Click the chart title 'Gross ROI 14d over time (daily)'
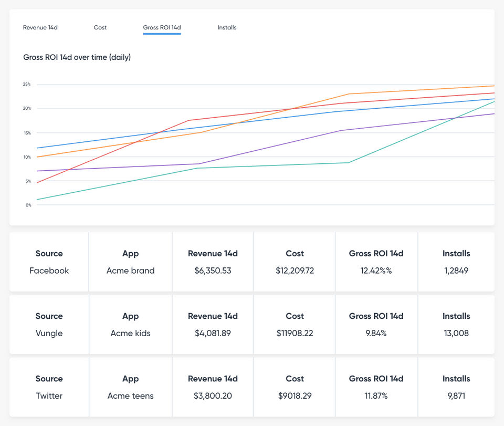The image size is (504, 426). (x=77, y=57)
